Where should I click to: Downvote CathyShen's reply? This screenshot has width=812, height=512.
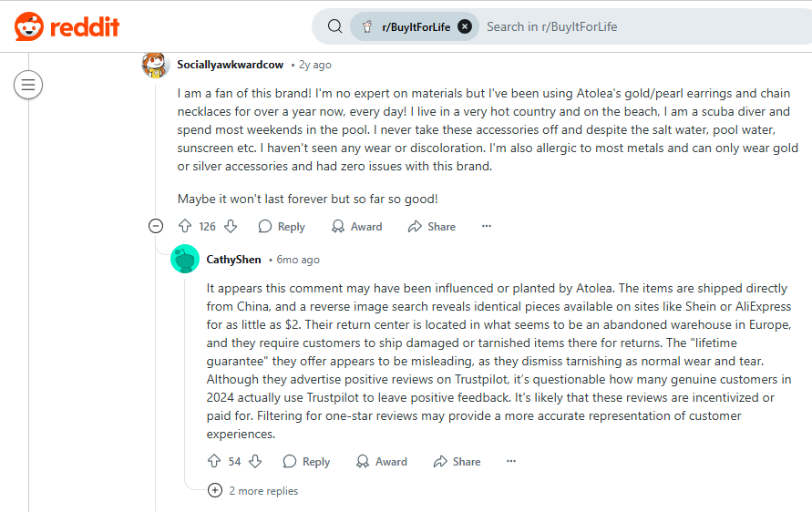point(256,462)
